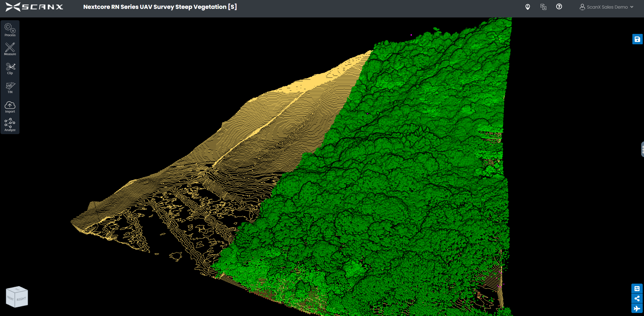This screenshot has height=316, width=644.
Task: Click the RIGHT face of view cube
Action: (x=21, y=299)
